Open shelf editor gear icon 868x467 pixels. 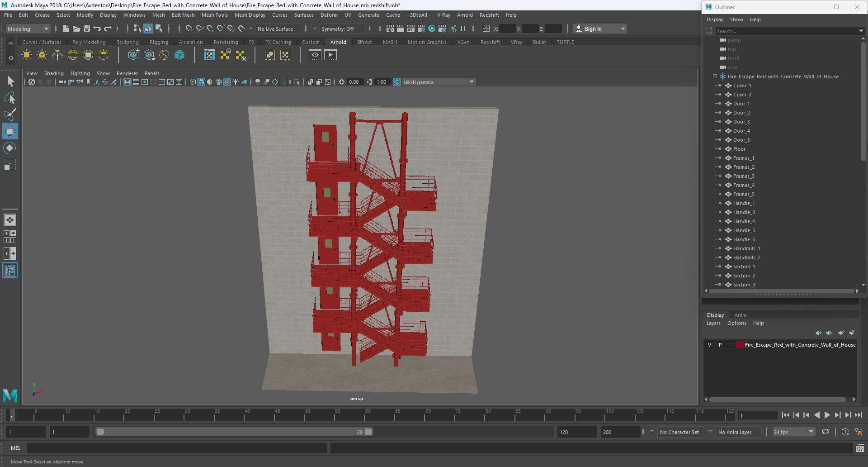tap(11, 58)
